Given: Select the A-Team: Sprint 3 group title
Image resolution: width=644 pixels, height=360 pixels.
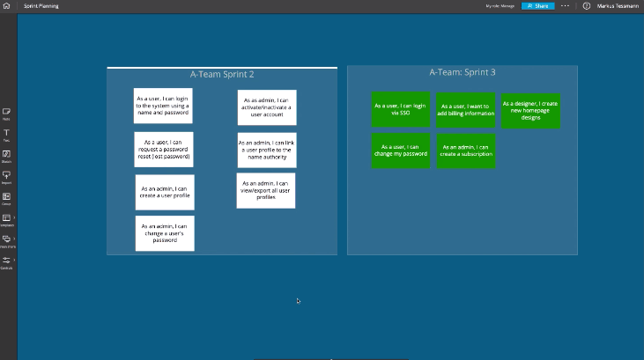Looking at the screenshot, I should coord(462,72).
